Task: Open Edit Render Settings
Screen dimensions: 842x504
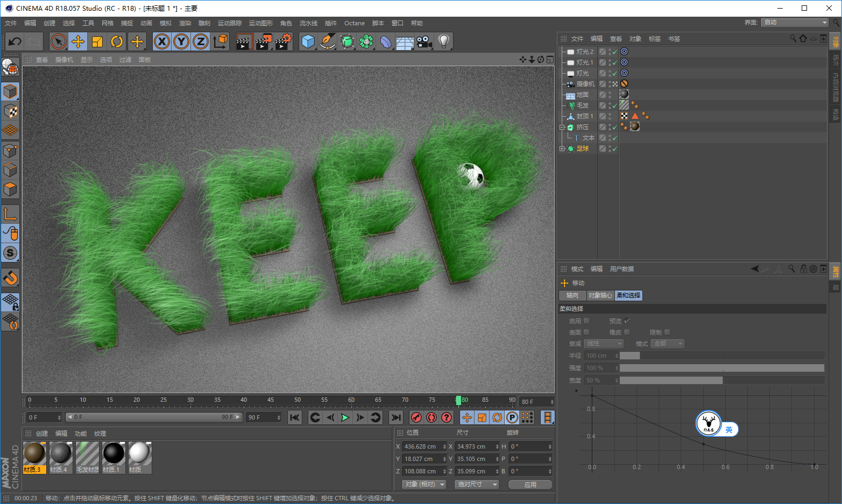Action: (283, 41)
